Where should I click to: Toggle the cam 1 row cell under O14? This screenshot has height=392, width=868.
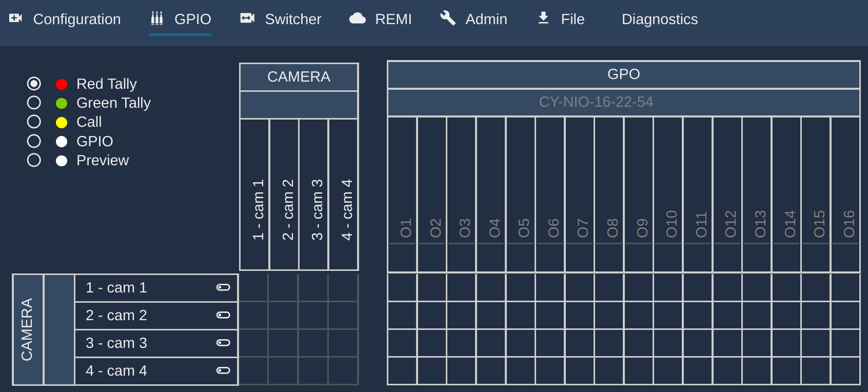786,287
